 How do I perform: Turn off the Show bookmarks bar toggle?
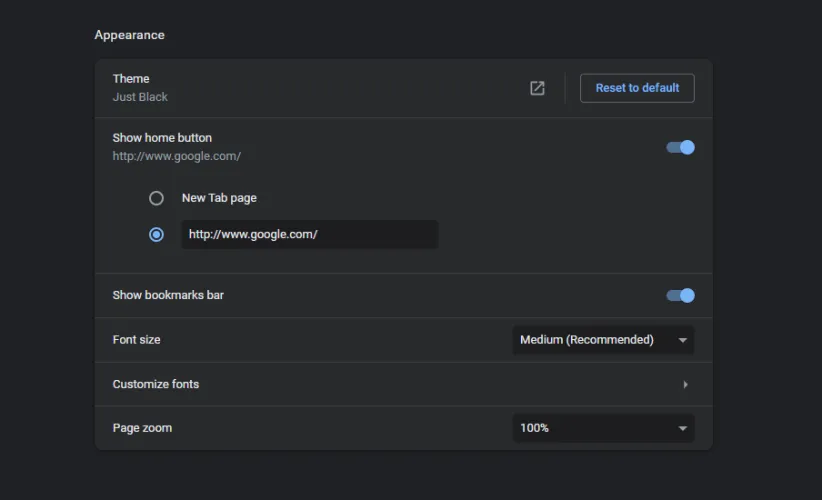(x=680, y=295)
